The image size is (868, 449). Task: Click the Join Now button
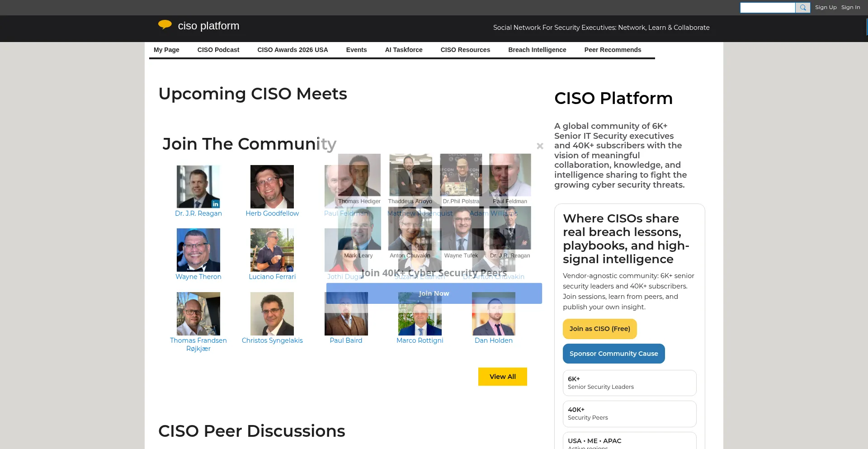pos(434,293)
